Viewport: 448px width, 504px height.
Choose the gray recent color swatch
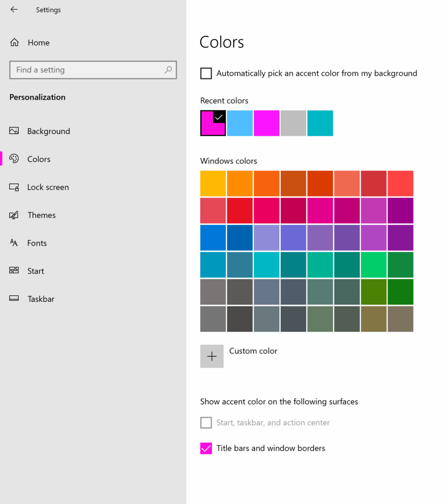293,123
